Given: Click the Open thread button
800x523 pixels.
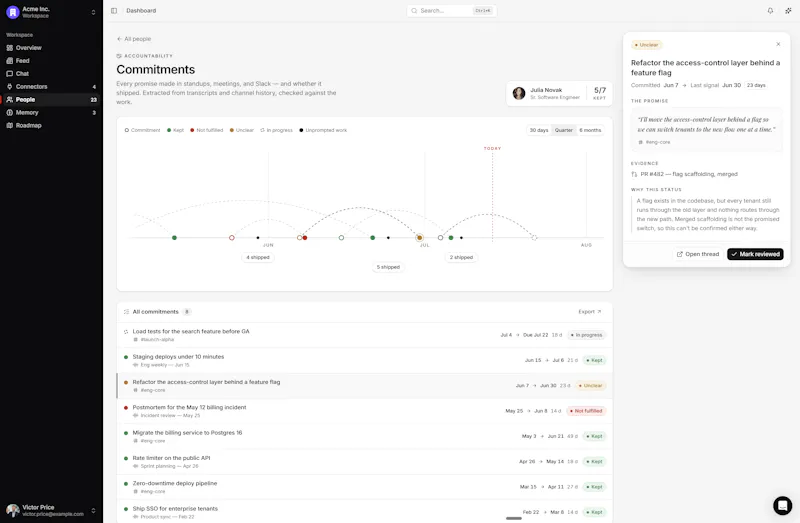Looking at the screenshot, I should [697, 254].
